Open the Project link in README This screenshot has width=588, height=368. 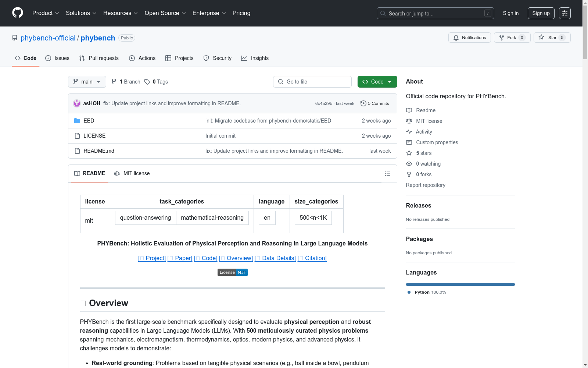click(152, 258)
